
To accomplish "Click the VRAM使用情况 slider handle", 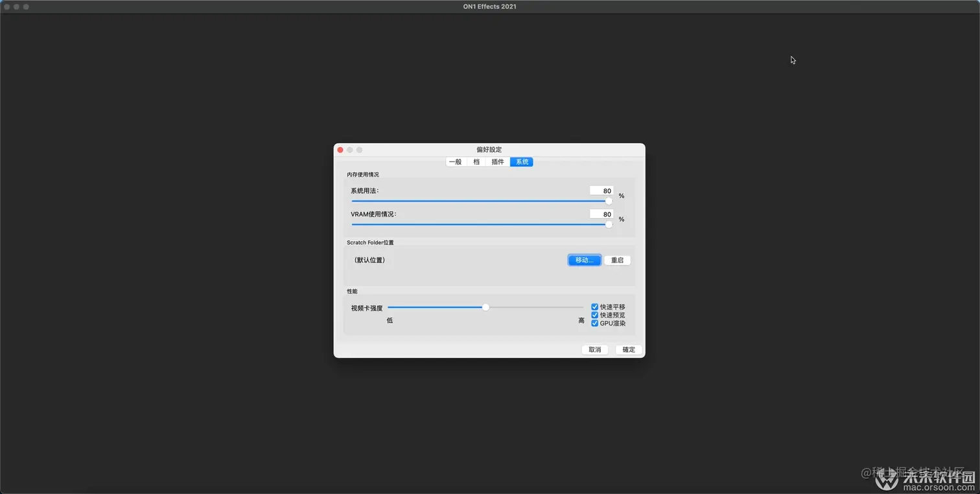I will (609, 224).
